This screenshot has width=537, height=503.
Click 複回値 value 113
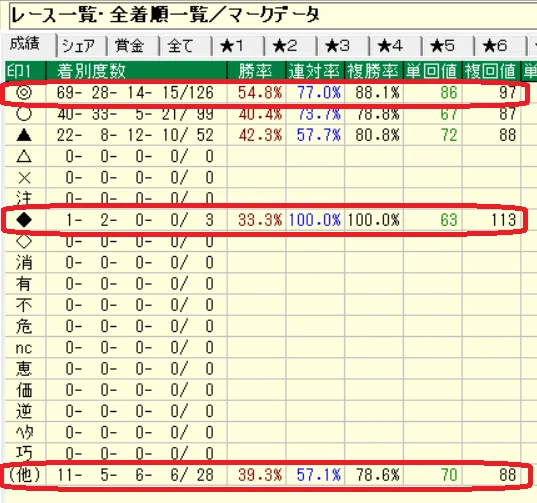(503, 220)
